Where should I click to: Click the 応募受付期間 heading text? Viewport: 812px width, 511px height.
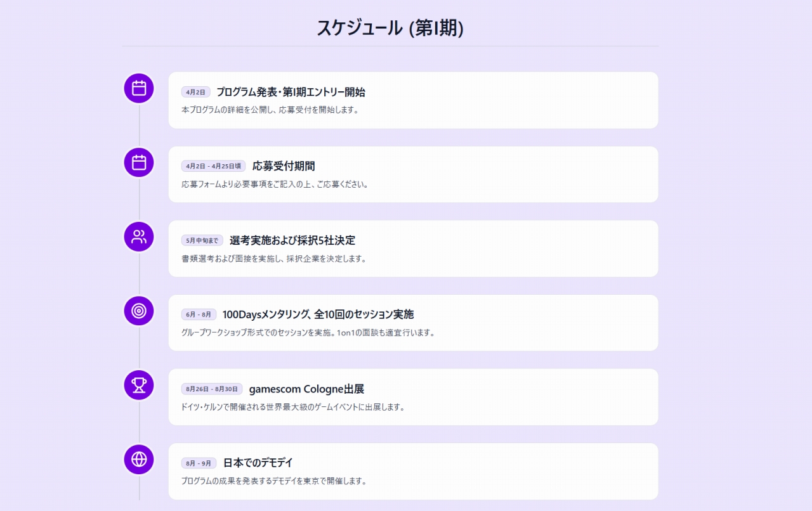(284, 166)
